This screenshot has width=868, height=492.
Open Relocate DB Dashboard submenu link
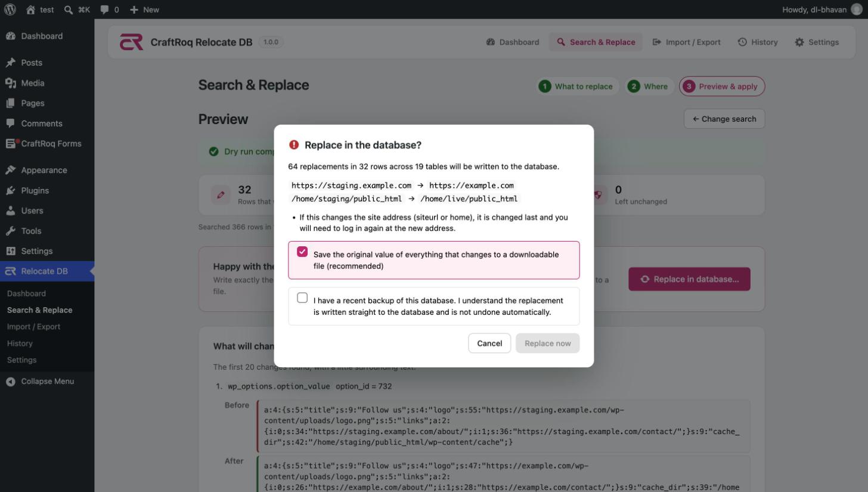point(26,293)
